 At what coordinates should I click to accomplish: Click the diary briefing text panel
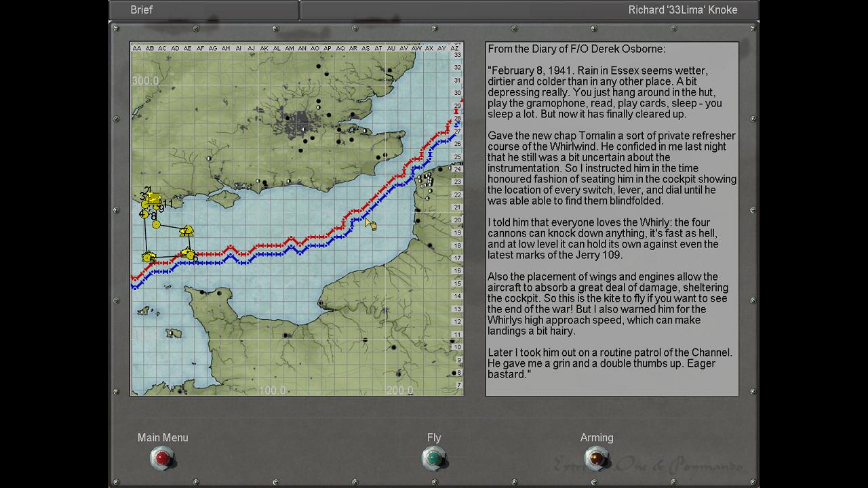612,219
